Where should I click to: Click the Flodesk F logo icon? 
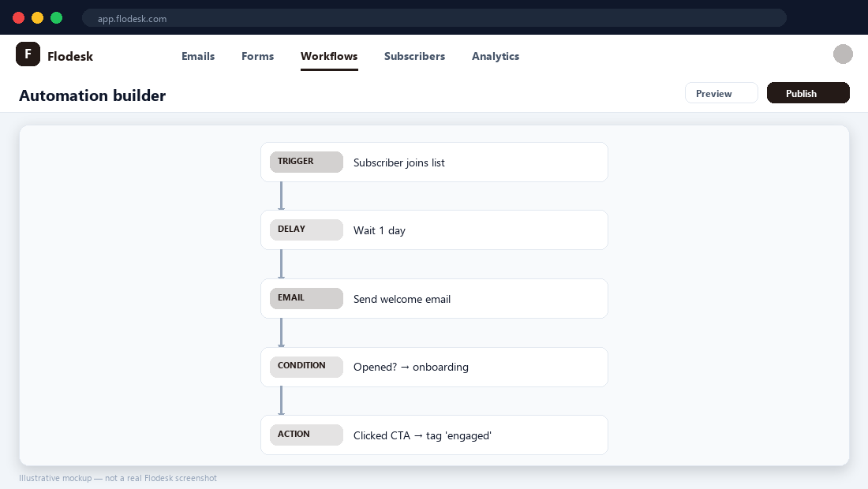point(28,54)
